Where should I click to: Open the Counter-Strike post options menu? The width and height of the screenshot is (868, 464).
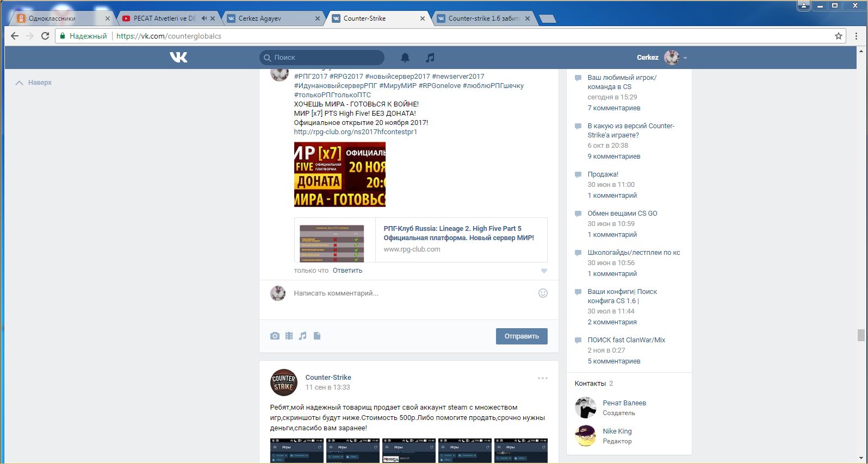542,378
